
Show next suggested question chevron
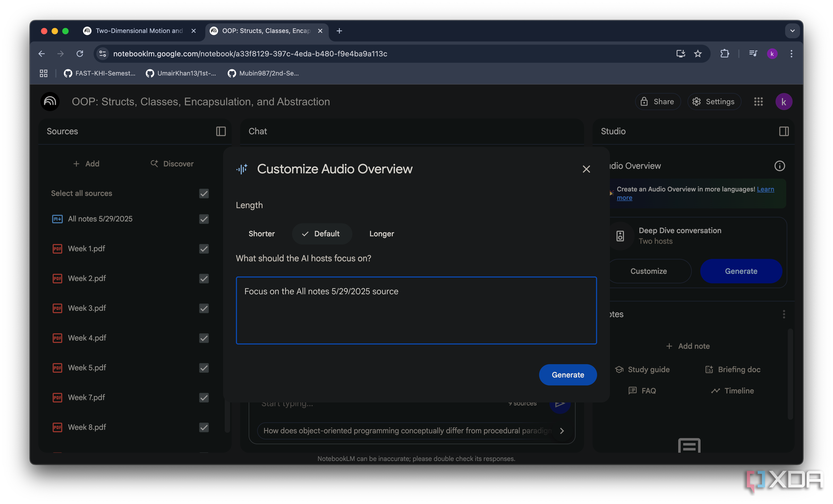561,431
